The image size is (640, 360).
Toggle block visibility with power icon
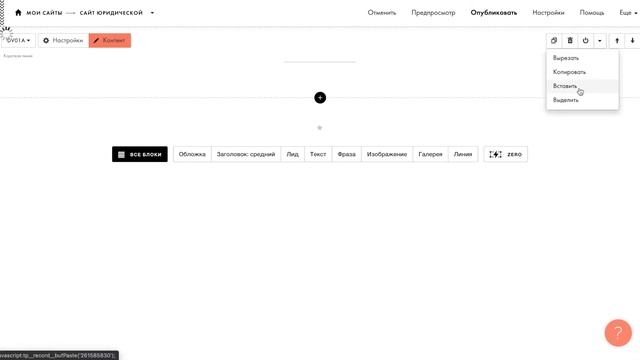pyautogui.click(x=585, y=40)
